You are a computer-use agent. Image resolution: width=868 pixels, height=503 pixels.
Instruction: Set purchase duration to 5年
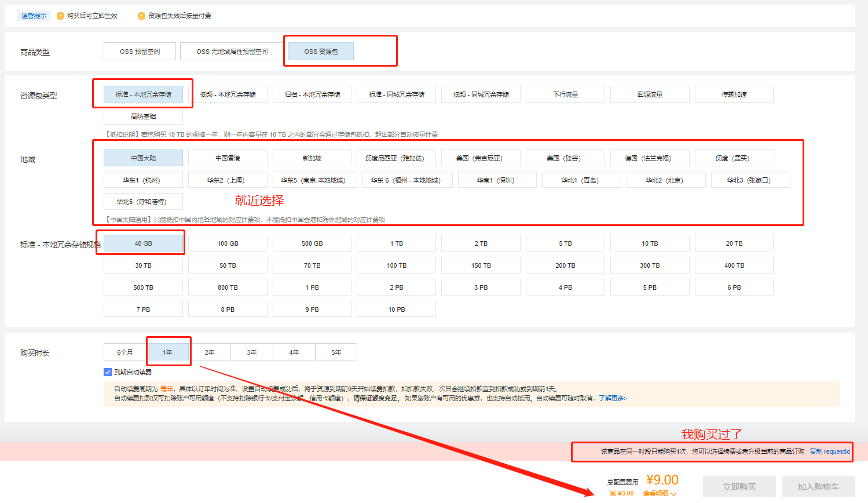336,352
